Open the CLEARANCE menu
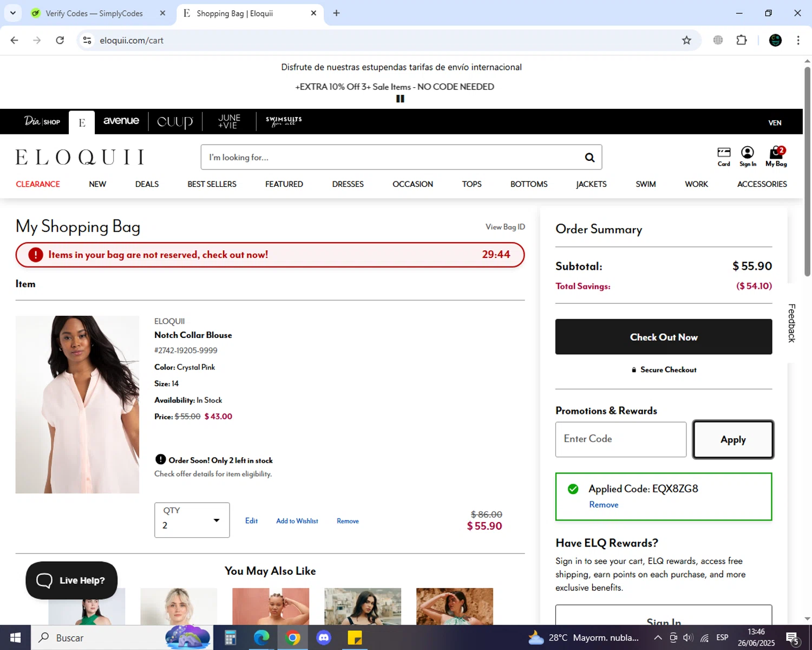This screenshot has height=650, width=812. click(38, 184)
